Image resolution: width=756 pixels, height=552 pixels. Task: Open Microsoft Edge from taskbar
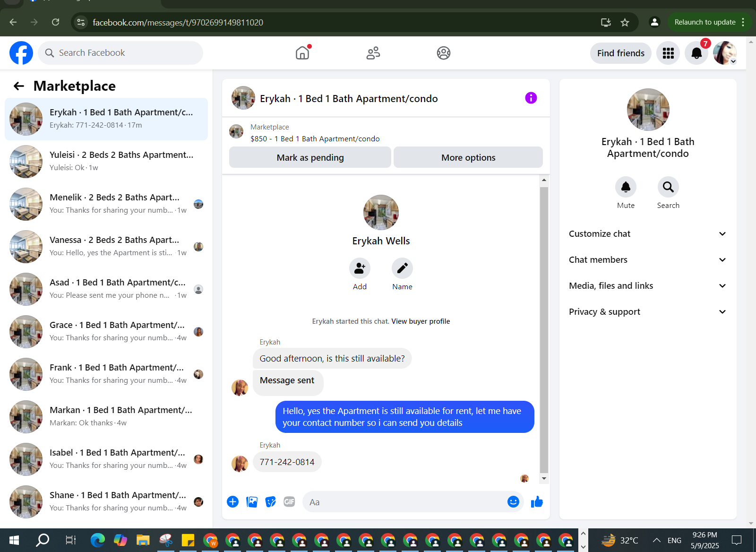(98, 540)
